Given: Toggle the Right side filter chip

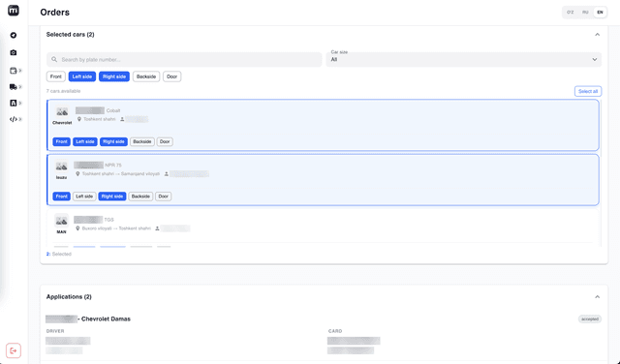Looking at the screenshot, I should [x=114, y=76].
